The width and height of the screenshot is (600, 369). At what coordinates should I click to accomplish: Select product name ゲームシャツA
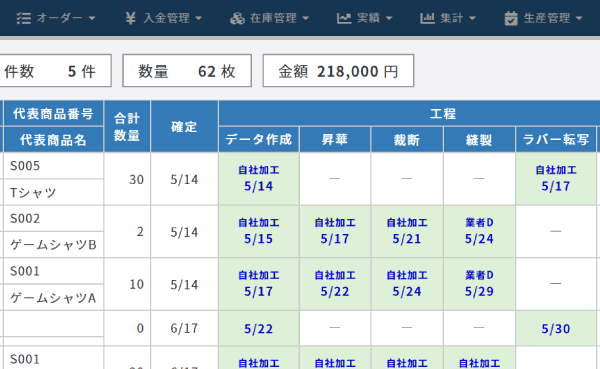(x=53, y=297)
